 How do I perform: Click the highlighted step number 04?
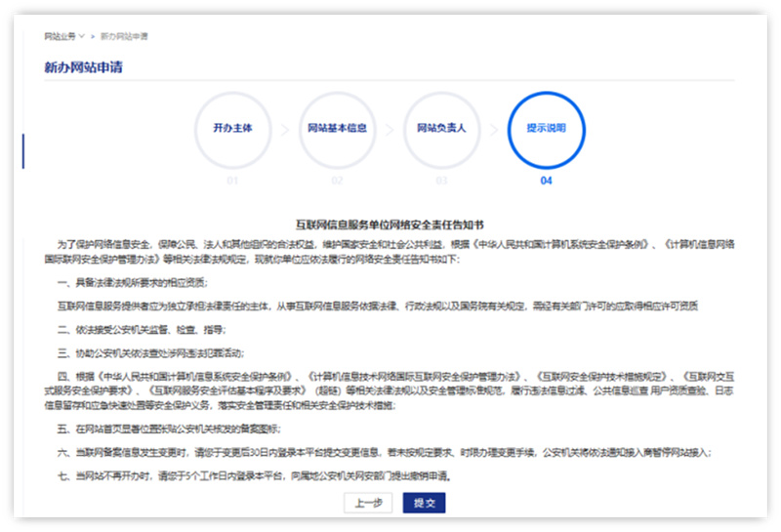pos(546,181)
